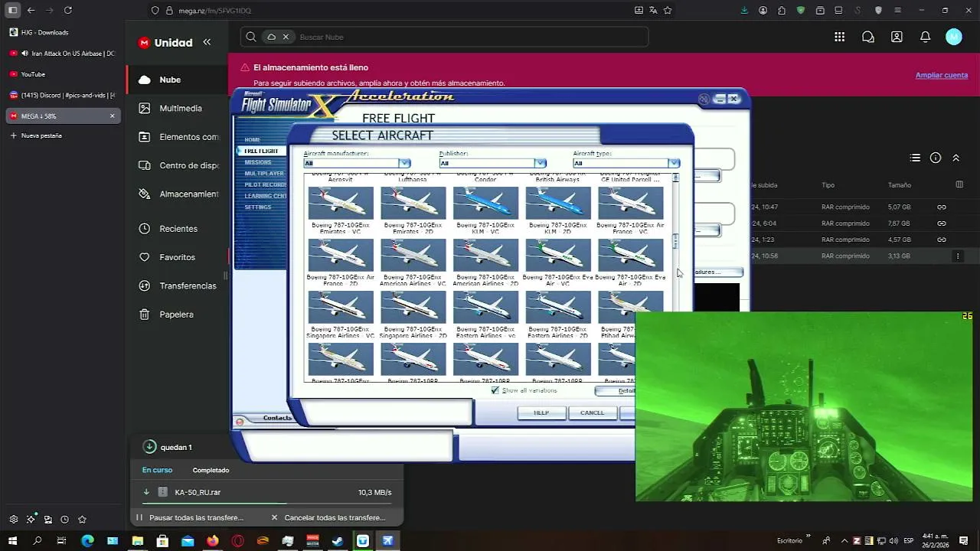980x551 pixels.
Task: Click the link icon on the 5,07 GB row
Action: 942,207
